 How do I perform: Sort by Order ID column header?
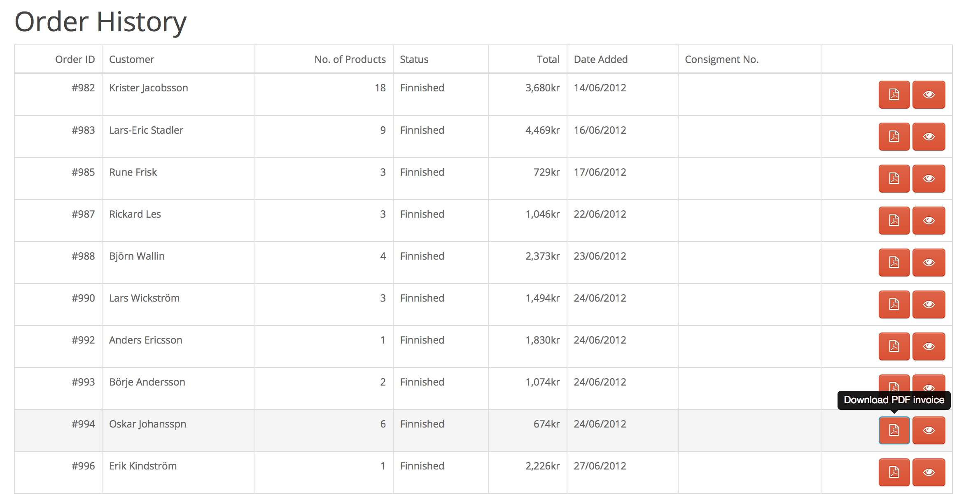pyautogui.click(x=75, y=60)
